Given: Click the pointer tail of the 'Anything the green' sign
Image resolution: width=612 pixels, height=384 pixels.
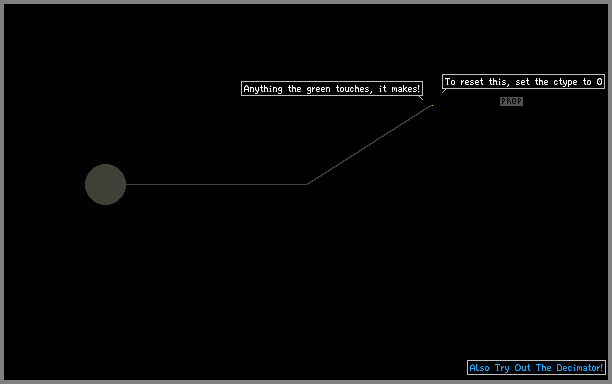Looking at the screenshot, I should point(421,98).
